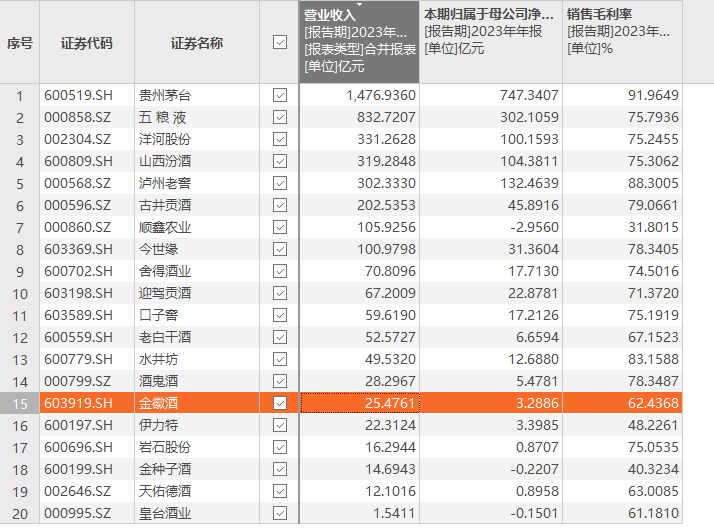Screen dimensions: 714x531
Task: Select net profit cell 747.3407
Action: click(491, 95)
